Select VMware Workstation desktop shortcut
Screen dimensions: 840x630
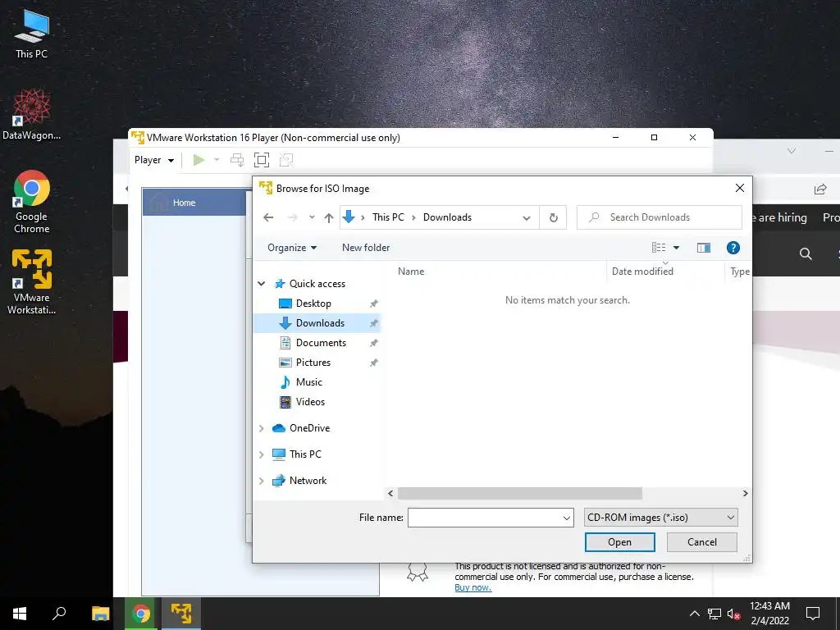click(x=31, y=282)
